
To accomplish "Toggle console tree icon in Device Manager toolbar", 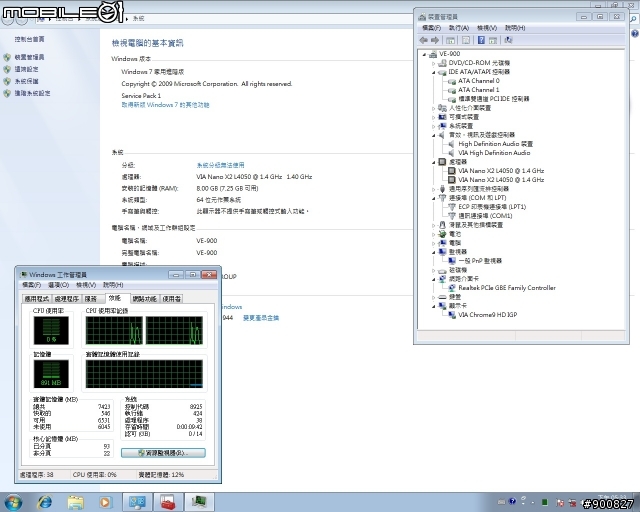I will (450, 40).
